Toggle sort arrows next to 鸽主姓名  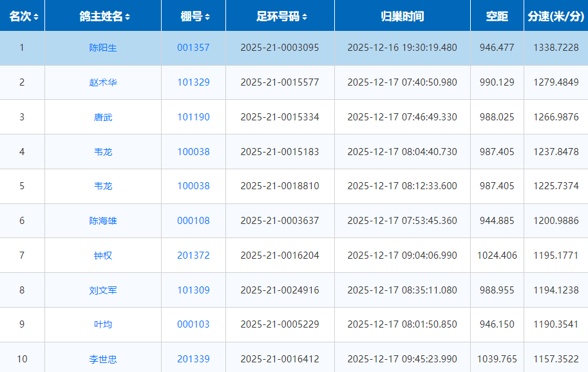click(128, 17)
